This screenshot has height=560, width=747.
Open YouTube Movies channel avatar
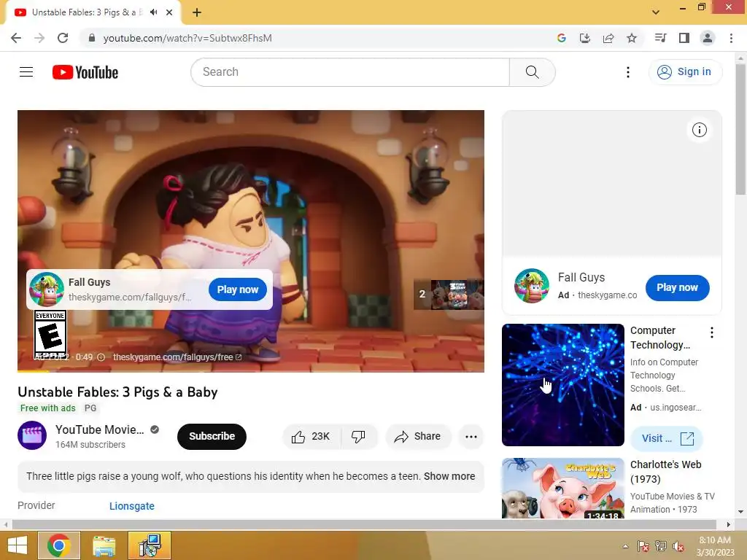[32, 435]
